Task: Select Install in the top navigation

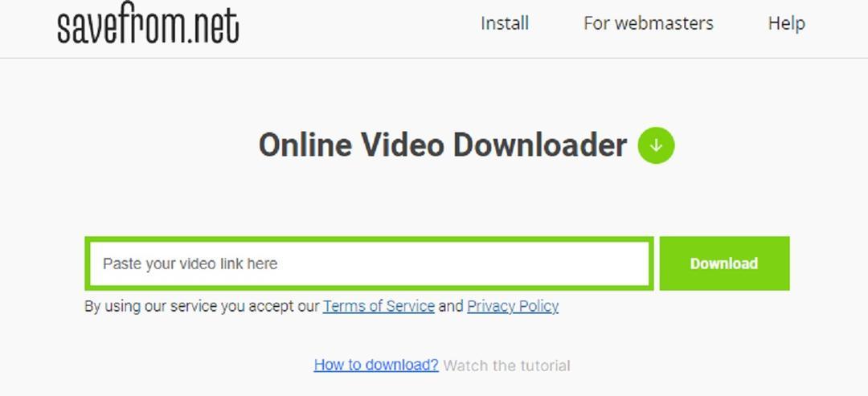Action: coord(504,23)
